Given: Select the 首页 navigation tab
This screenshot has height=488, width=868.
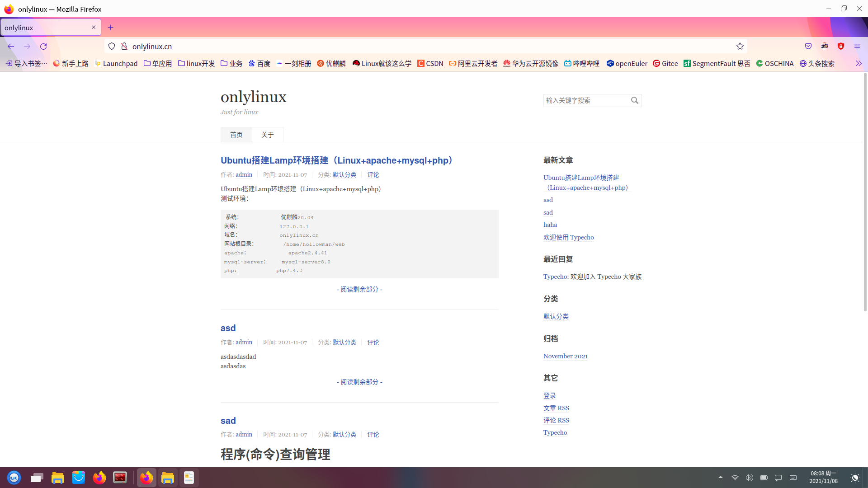Looking at the screenshot, I should (x=236, y=135).
